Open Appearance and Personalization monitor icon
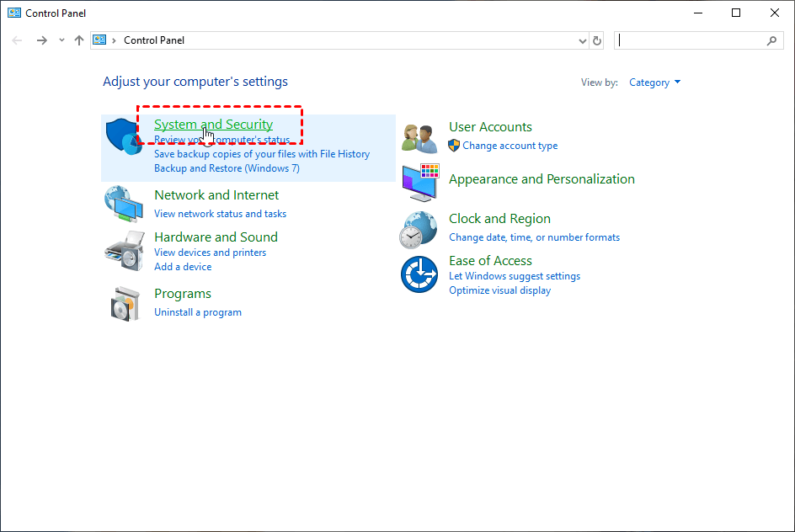This screenshot has width=795, height=532. [420, 182]
